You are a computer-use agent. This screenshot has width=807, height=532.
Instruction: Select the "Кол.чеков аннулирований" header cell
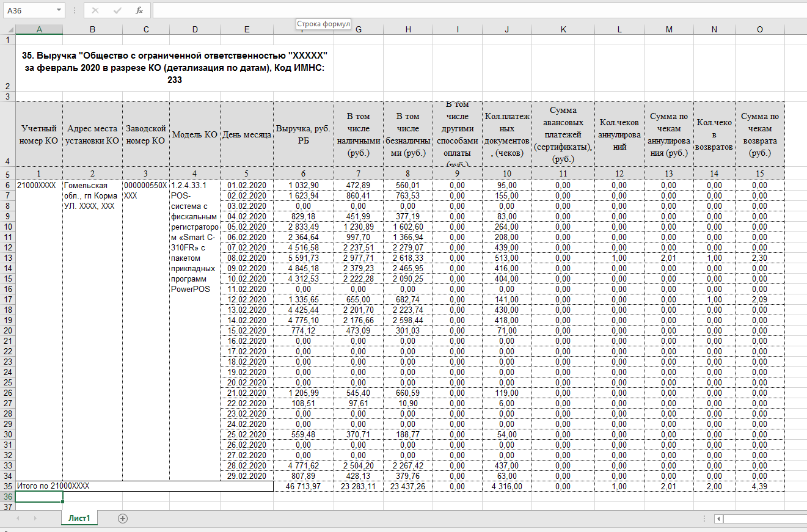pyautogui.click(x=619, y=134)
